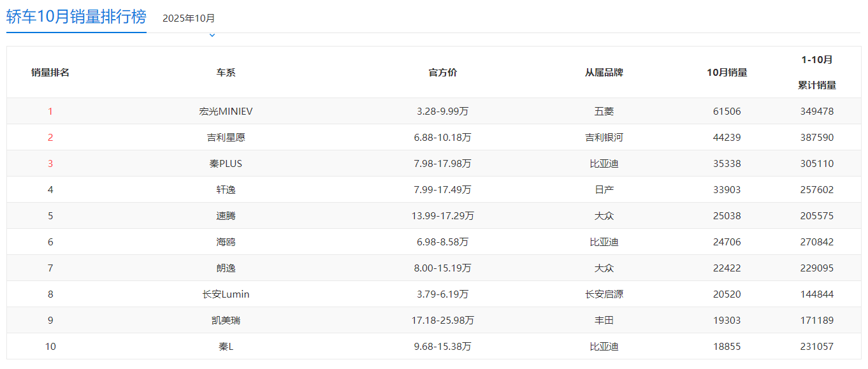Click the price 9.68-15.38万

tap(442, 347)
